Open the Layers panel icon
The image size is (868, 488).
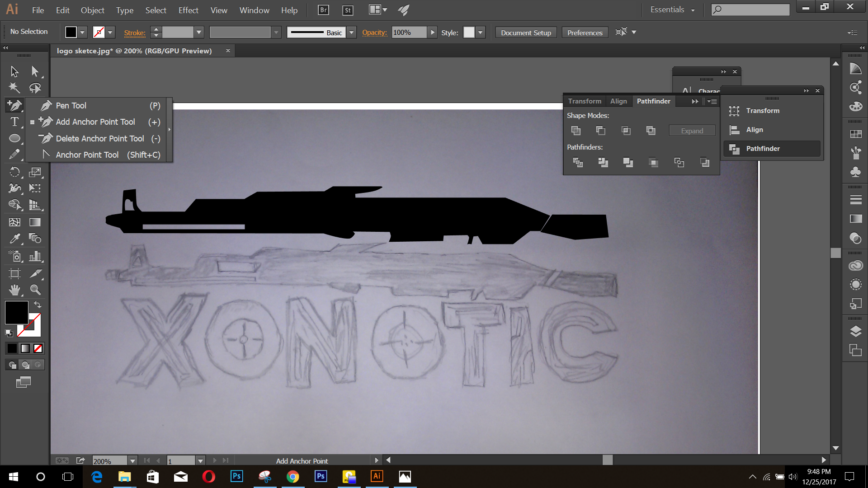coord(855,332)
